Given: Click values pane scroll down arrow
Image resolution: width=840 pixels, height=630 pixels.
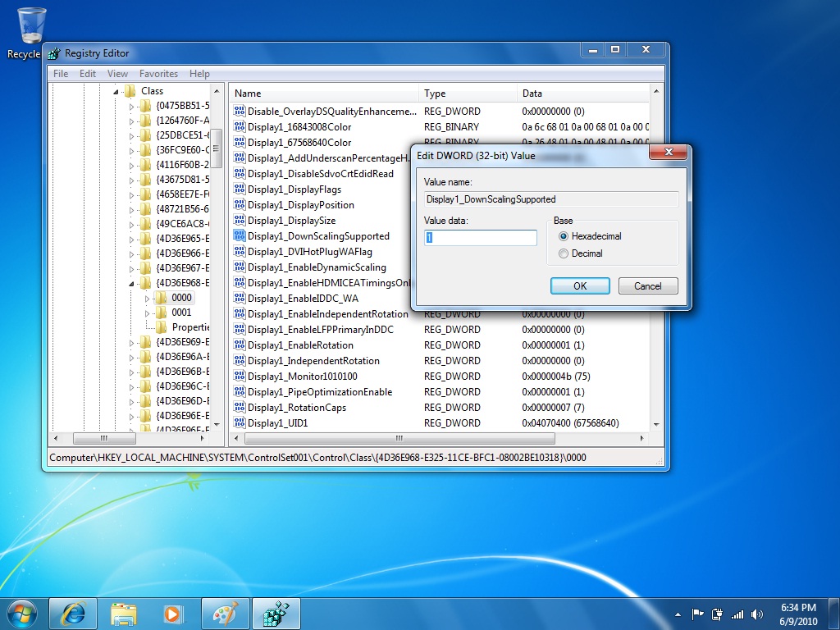Looking at the screenshot, I should (x=656, y=424).
